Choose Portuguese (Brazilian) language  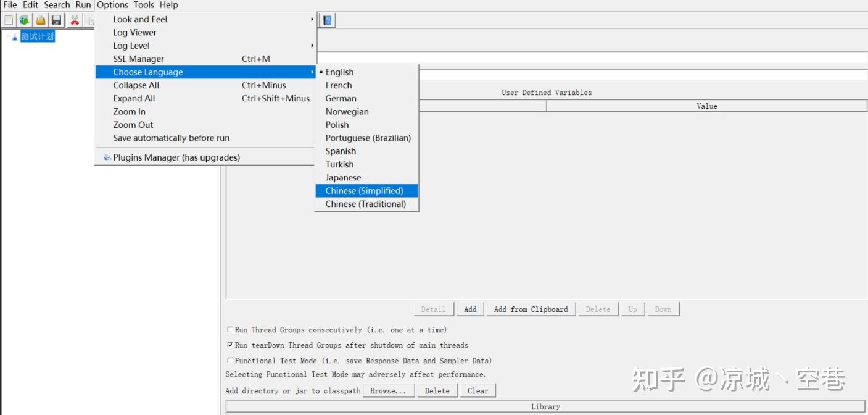366,138
